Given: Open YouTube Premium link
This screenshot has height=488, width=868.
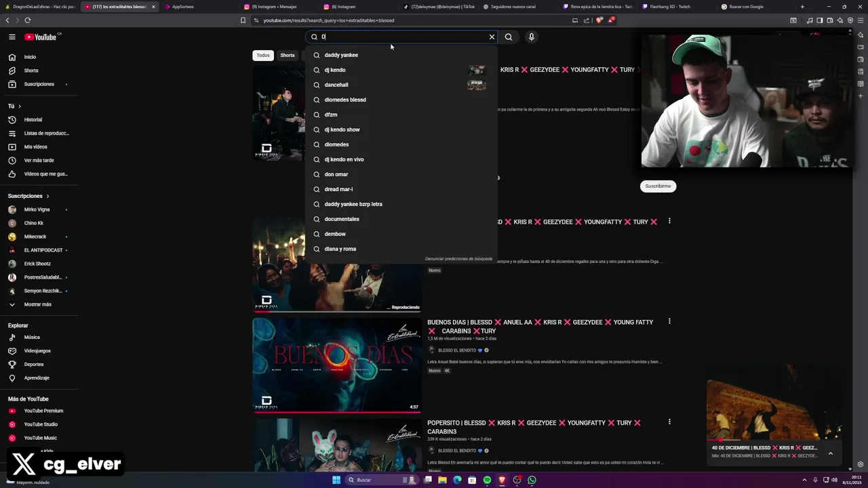Looking at the screenshot, I should (39, 411).
